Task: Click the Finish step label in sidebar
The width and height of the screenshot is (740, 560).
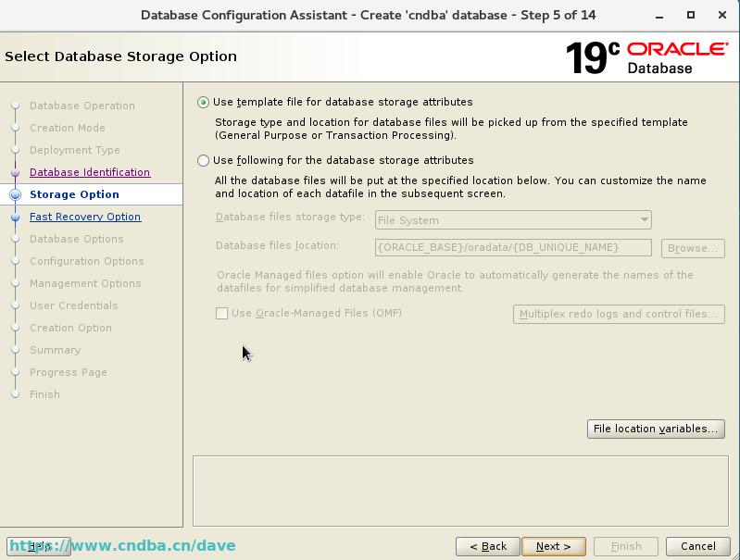Action: (x=44, y=394)
